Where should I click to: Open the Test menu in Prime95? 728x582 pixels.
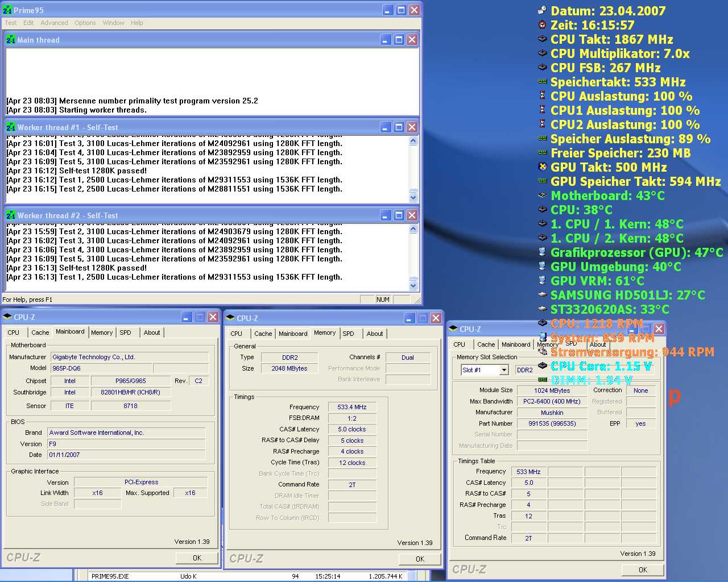(x=11, y=23)
